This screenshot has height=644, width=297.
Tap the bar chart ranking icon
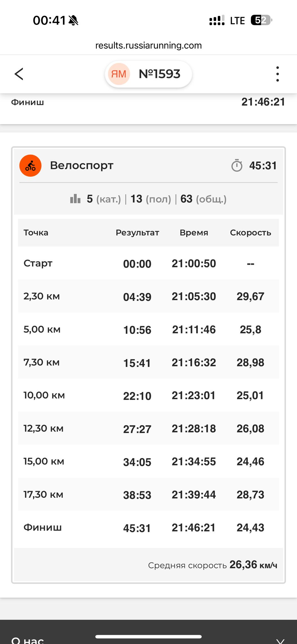[x=75, y=198]
